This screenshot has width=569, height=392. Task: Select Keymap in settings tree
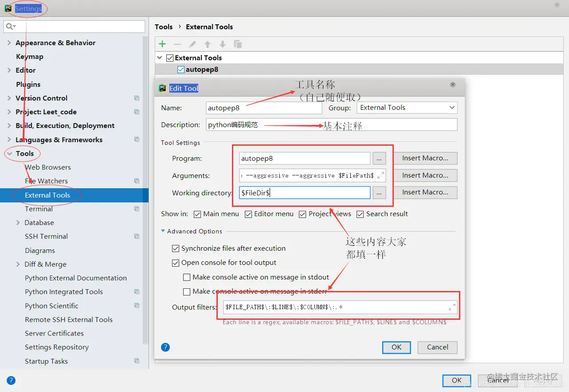coord(30,57)
